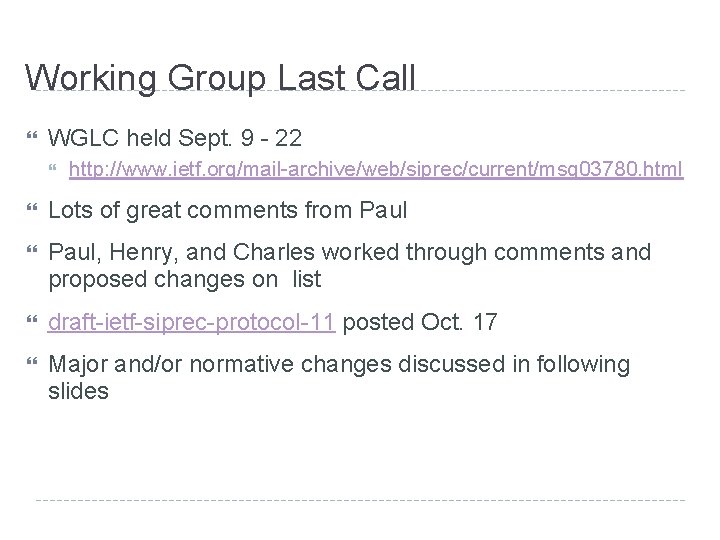Open the siprec mail-archive msg03780 URL link
This screenshot has width=720, height=540.
point(375,171)
